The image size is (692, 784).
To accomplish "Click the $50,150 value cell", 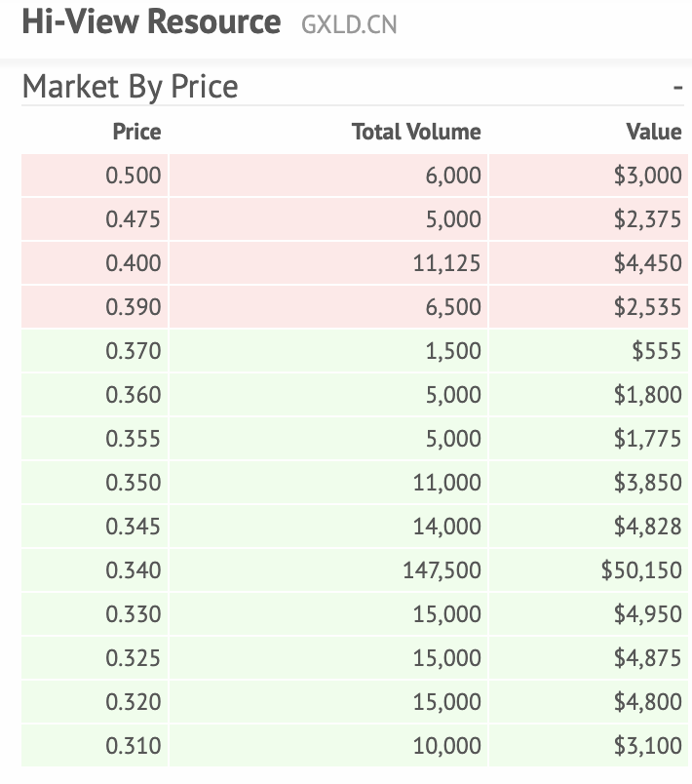I will (641, 570).
